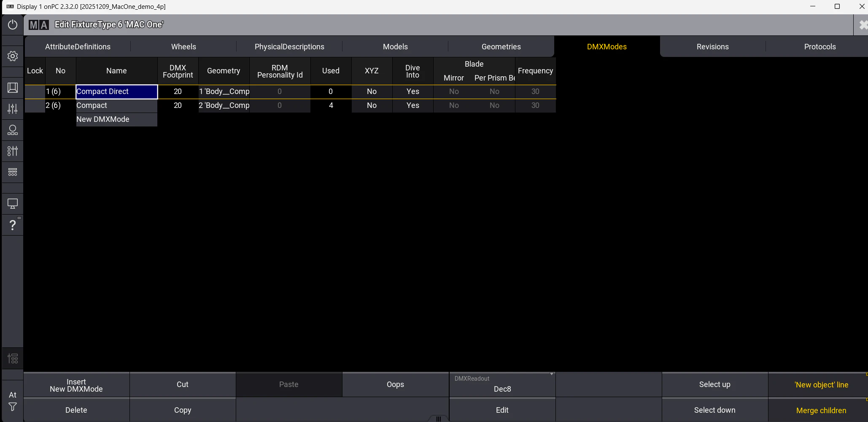Click the fader and slider icon
Screen dimensions: 868x422
[13, 109]
